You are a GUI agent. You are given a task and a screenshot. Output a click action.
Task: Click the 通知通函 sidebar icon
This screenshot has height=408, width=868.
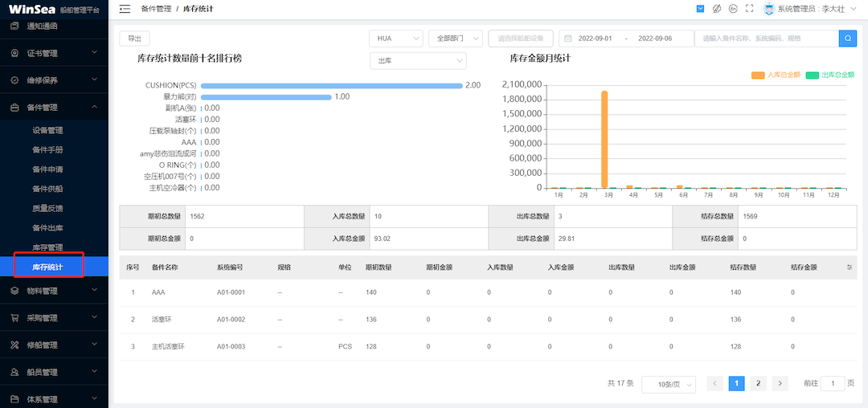pos(15,26)
